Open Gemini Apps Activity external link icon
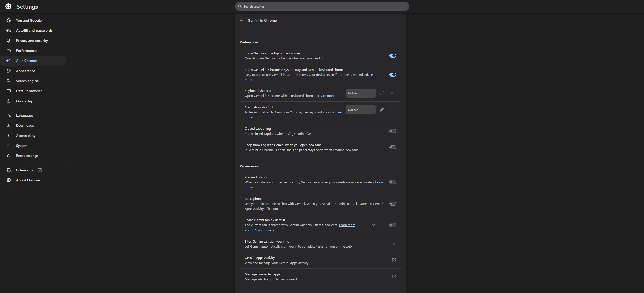644x293 pixels. pyautogui.click(x=394, y=260)
